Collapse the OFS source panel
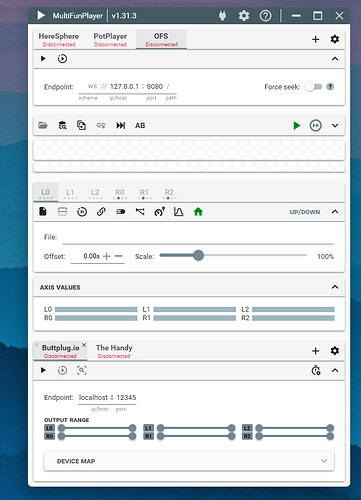 [x=335, y=59]
